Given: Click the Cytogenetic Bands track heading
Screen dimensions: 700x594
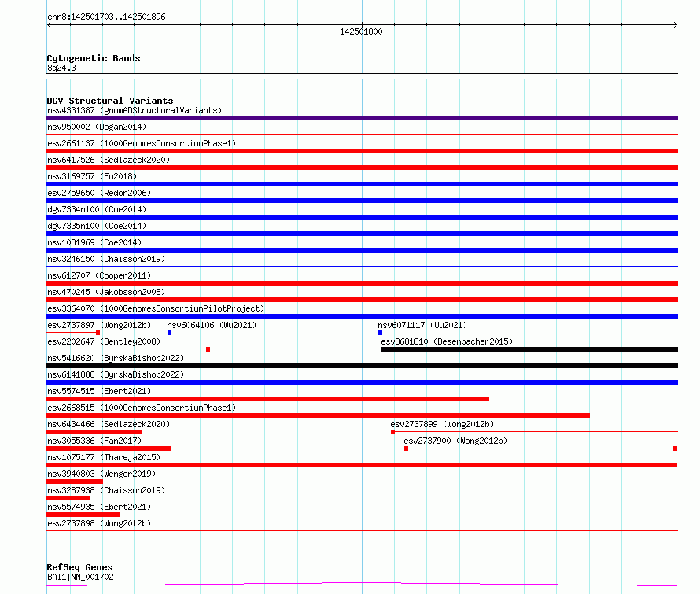Looking at the screenshot, I should (94, 58).
